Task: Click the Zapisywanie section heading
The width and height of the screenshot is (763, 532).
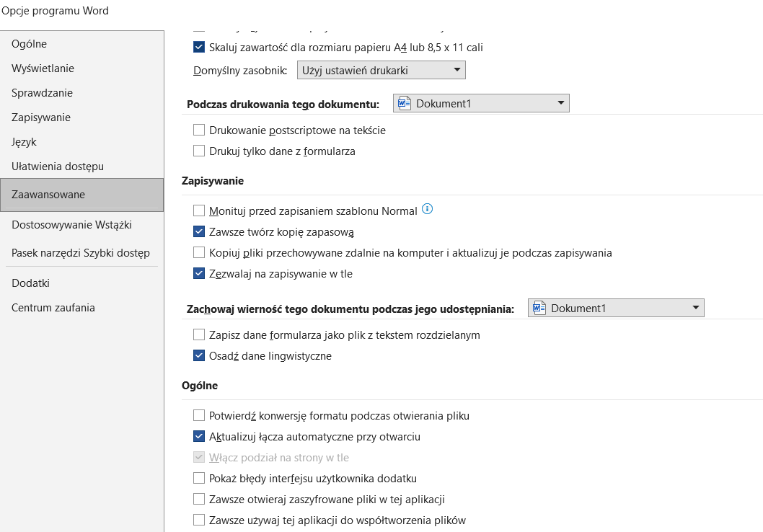Action: 213,181
